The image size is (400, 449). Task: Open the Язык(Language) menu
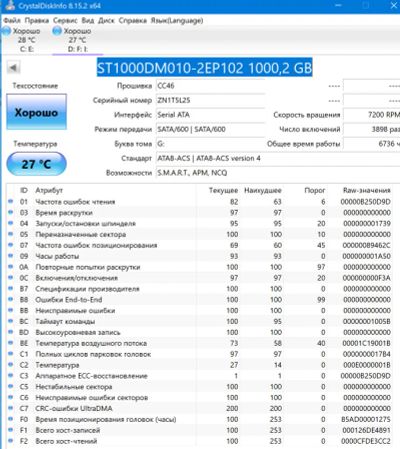(177, 21)
